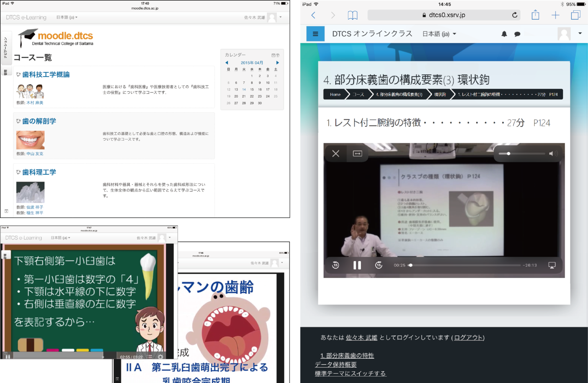The width and height of the screenshot is (588, 383).
Task: Open the Safari share sheet icon
Action: point(535,15)
